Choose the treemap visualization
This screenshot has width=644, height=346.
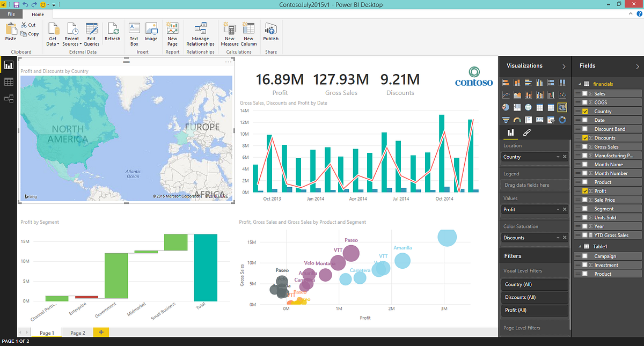(517, 107)
